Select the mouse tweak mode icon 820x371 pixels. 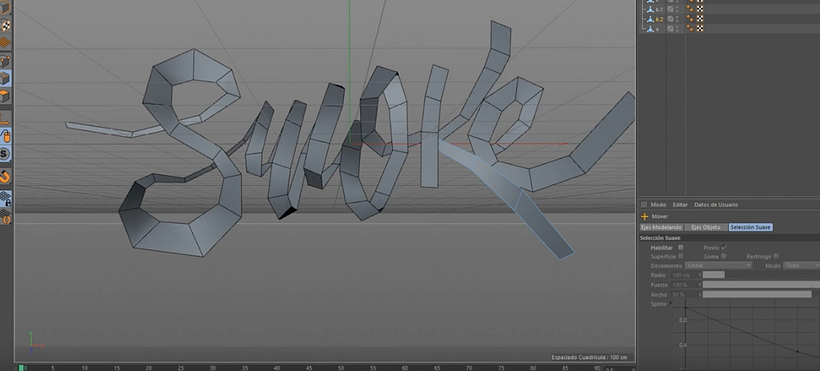[5, 136]
